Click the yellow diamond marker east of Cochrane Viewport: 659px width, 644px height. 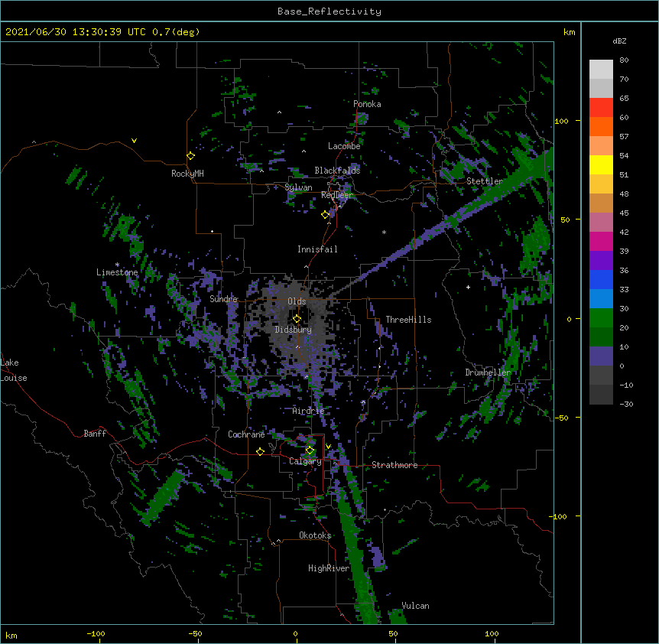[x=260, y=451]
